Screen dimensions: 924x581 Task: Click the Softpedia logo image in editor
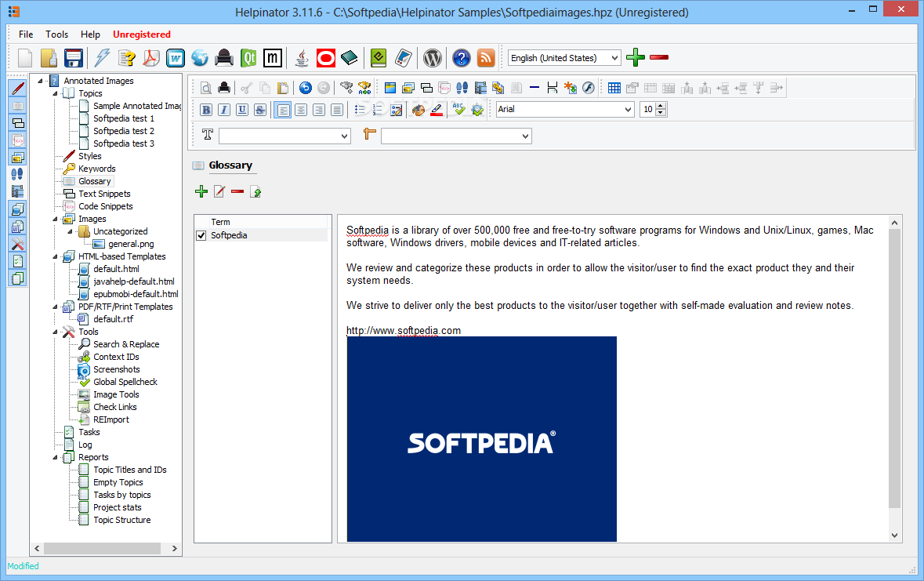click(481, 439)
